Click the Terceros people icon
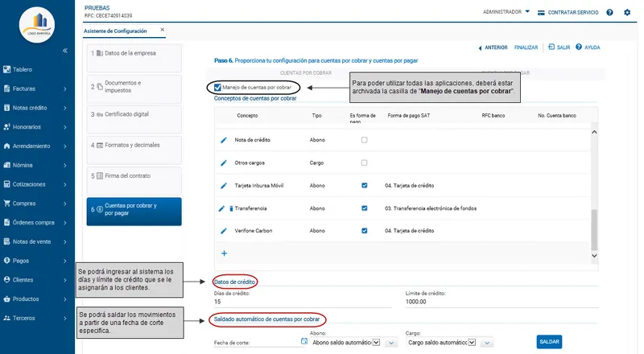The height and width of the screenshot is (354, 644). point(6,318)
